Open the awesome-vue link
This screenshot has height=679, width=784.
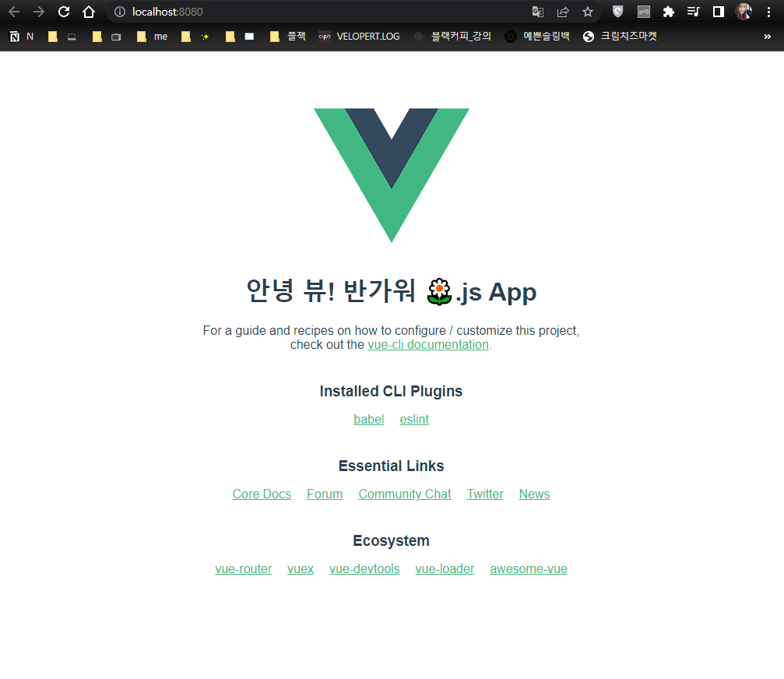coord(529,568)
